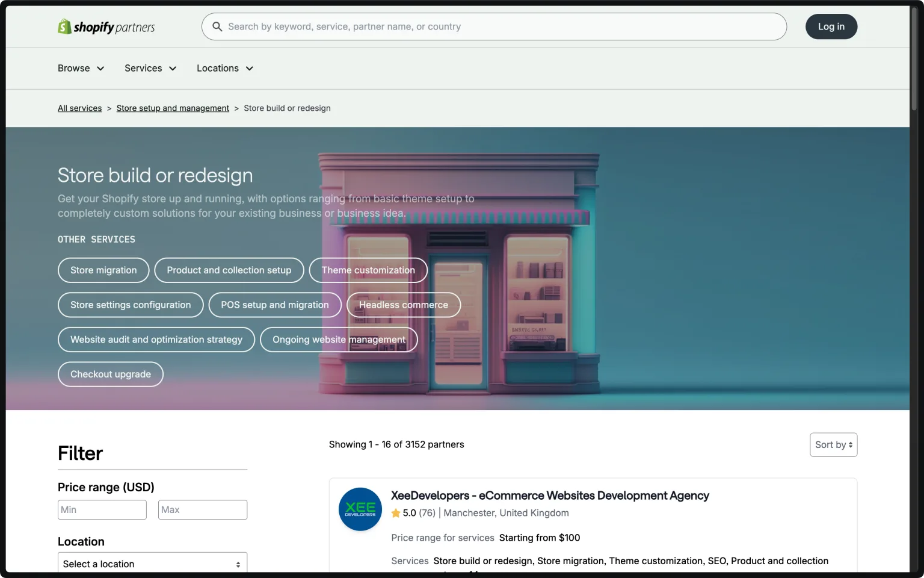Image resolution: width=924 pixels, height=578 pixels.
Task: Select the Theme customization pill
Action: (368, 270)
